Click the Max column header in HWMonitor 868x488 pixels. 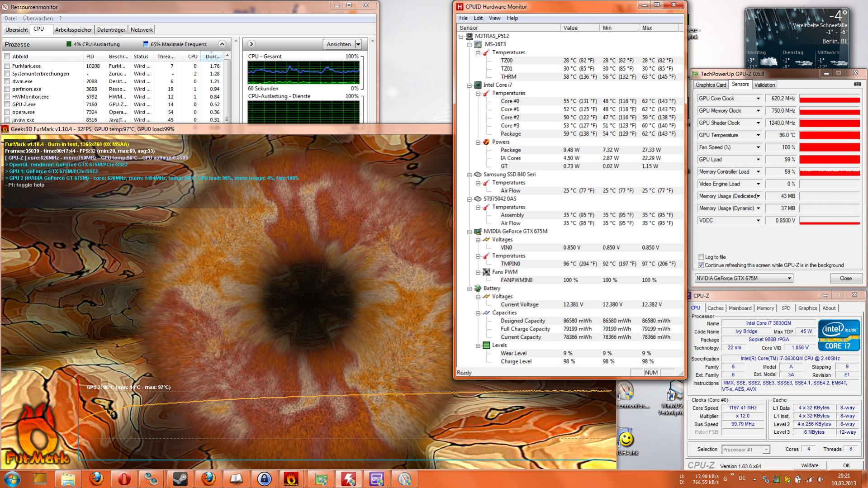(658, 28)
